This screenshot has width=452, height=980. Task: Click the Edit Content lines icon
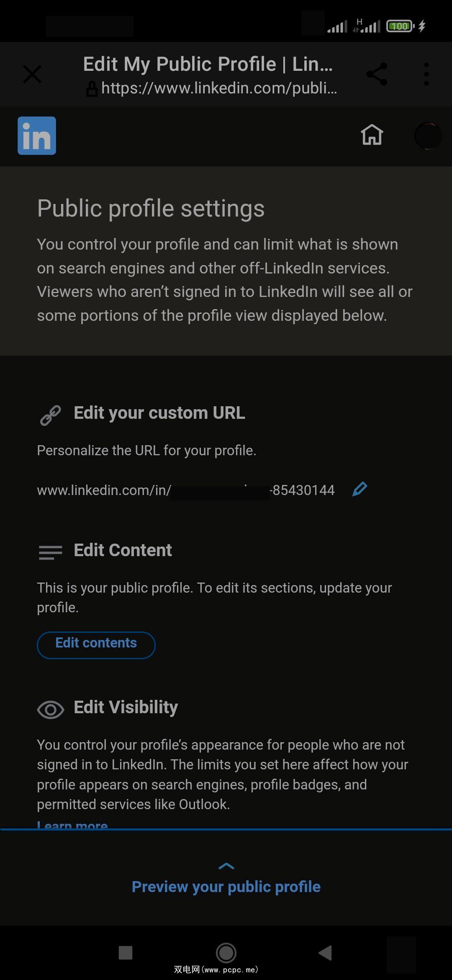(51, 552)
